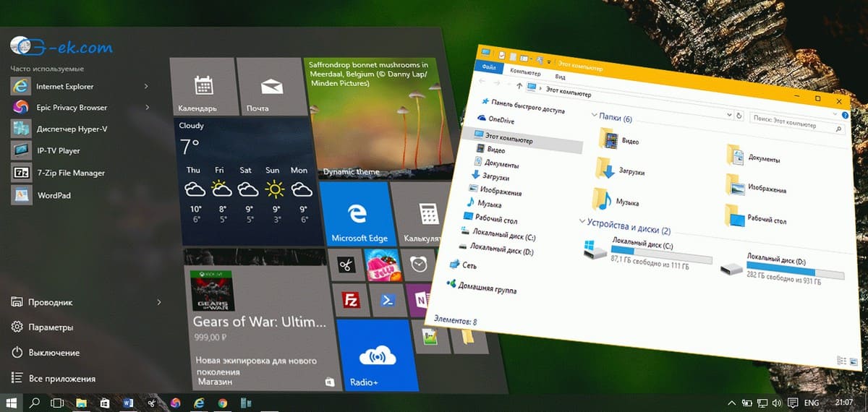Open Internet Explorer from the Start menu list

(52, 86)
